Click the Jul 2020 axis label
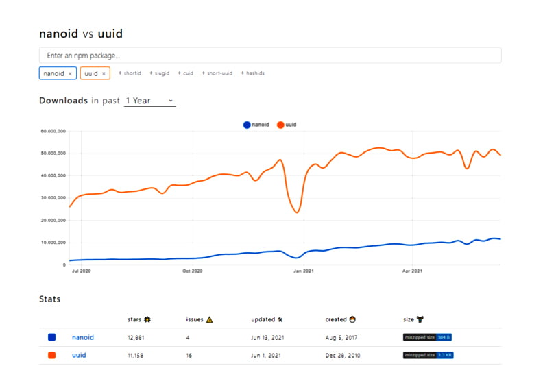 click(x=81, y=271)
